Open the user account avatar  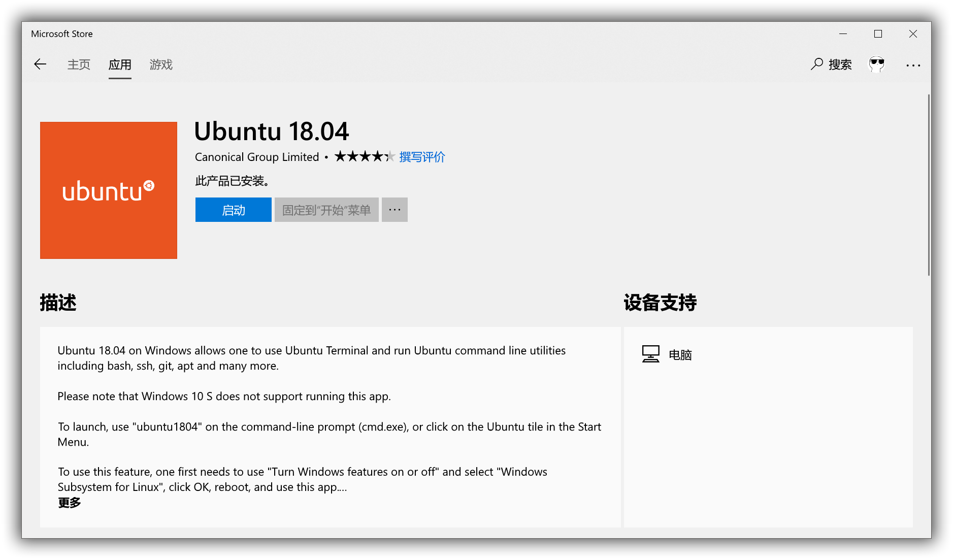point(877,64)
